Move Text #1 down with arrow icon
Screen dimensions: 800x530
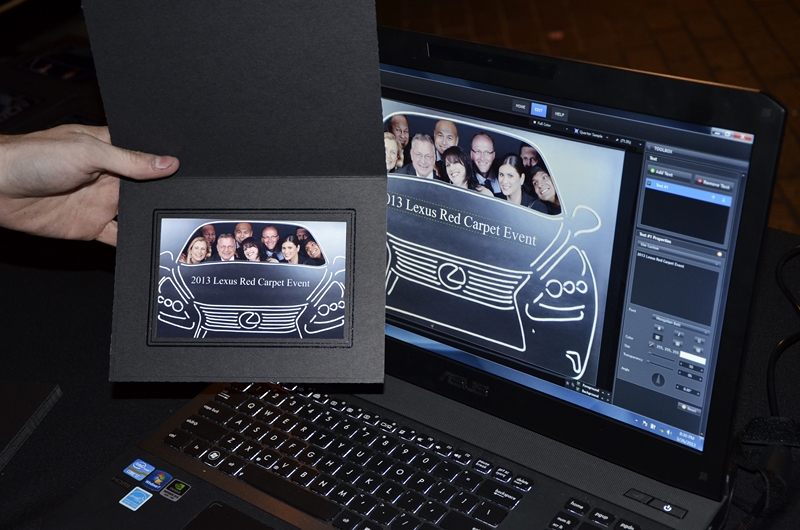[x=723, y=200]
